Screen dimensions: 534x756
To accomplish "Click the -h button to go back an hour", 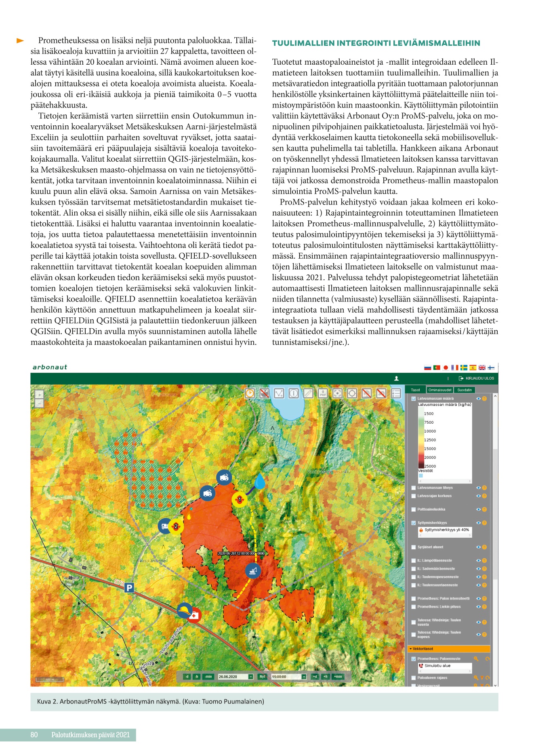I will coord(197,677).
